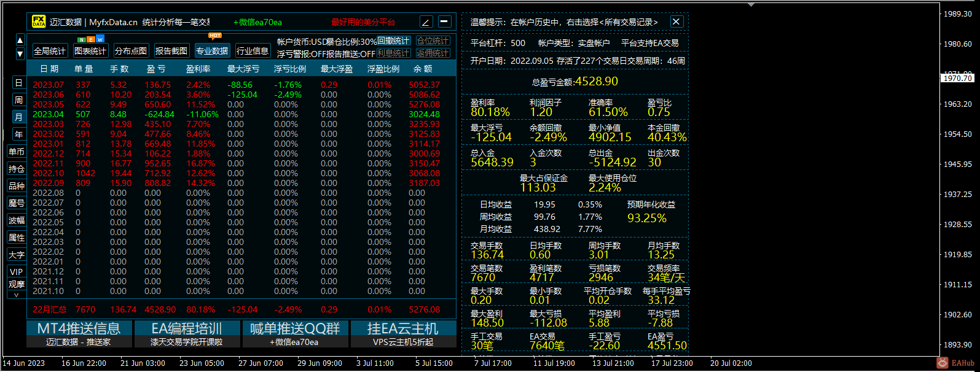Viewport: 980px width, 372px height.
Task: Select the 日 daily period toggle
Action: click(x=18, y=83)
